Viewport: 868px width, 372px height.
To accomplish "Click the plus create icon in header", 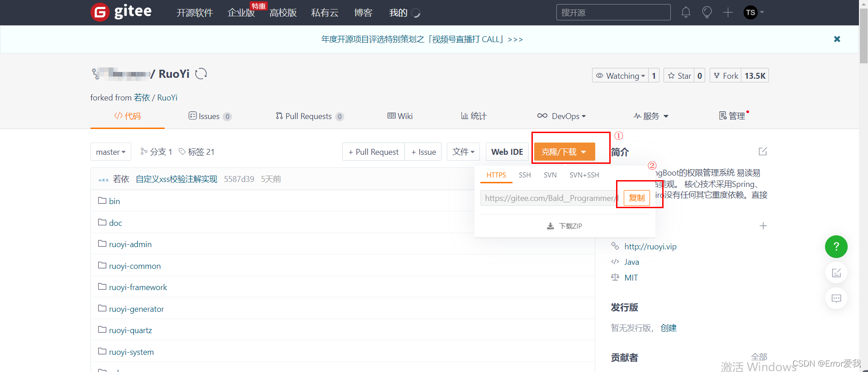I will 728,12.
